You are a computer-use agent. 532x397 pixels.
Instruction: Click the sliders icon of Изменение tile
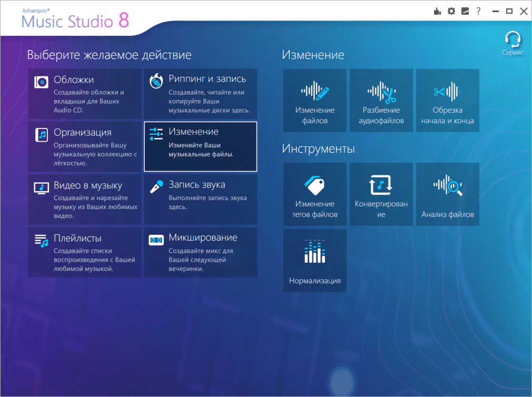(156, 134)
